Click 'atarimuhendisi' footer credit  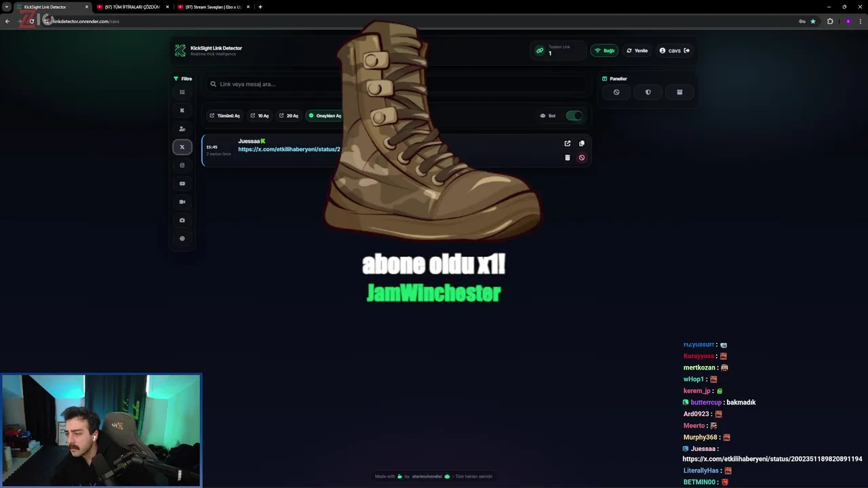coord(427,476)
